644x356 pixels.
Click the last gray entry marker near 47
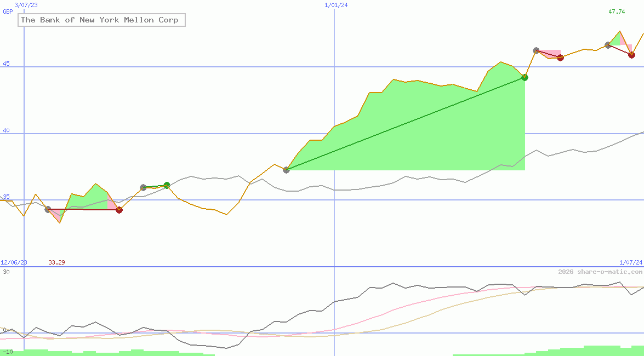click(608, 45)
